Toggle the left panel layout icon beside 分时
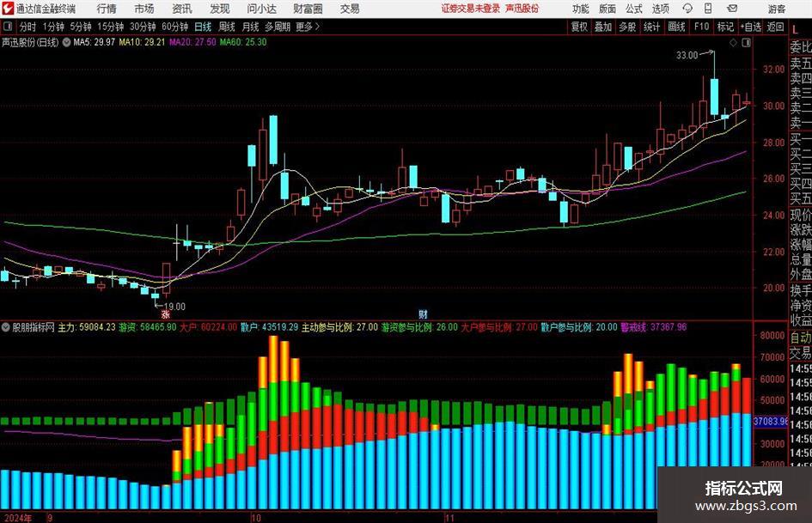This screenshot has width=812, height=523. coord(8,27)
